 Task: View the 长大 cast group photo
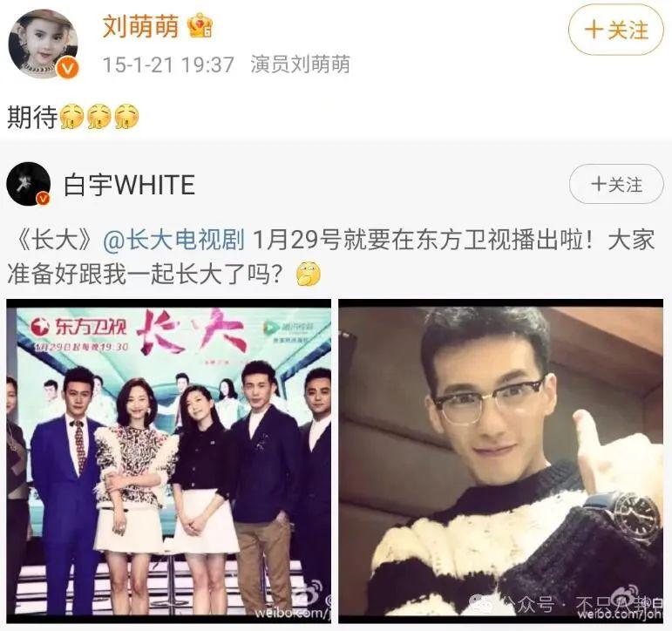coord(169,461)
